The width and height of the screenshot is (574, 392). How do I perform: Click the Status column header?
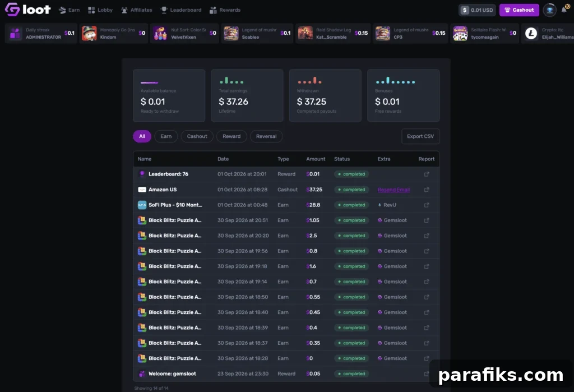click(x=342, y=159)
